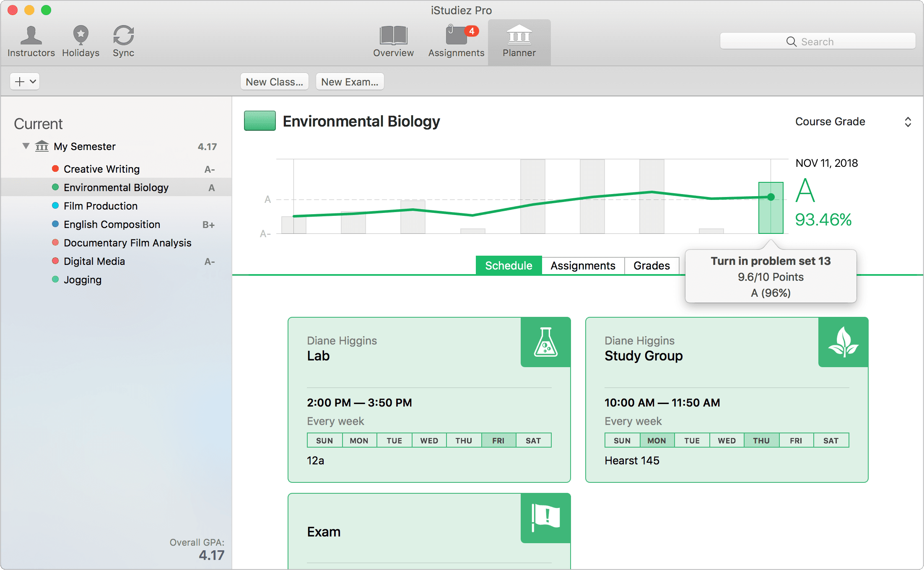This screenshot has width=924, height=570.
Task: Click in the Search field
Action: point(818,41)
